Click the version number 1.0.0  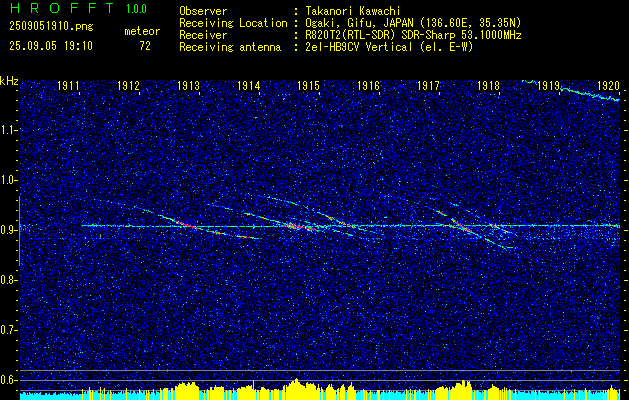(x=136, y=8)
